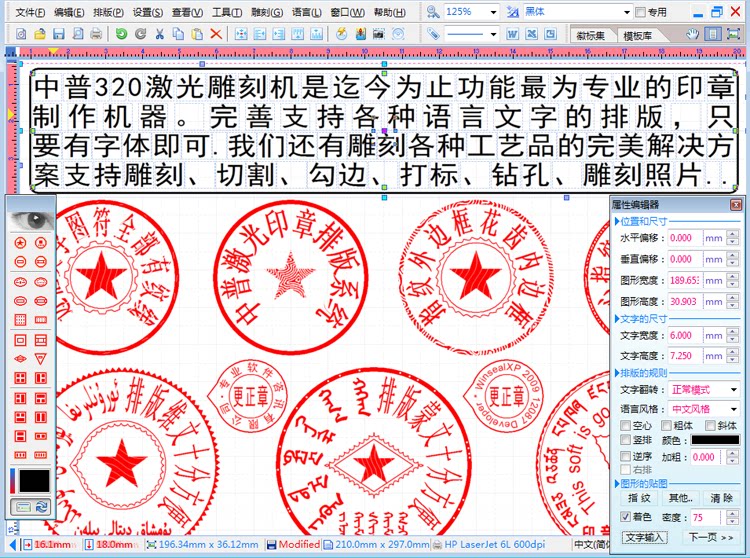The image size is (750, 558).
Task: Switch to the 徽标集 tab
Action: point(590,35)
